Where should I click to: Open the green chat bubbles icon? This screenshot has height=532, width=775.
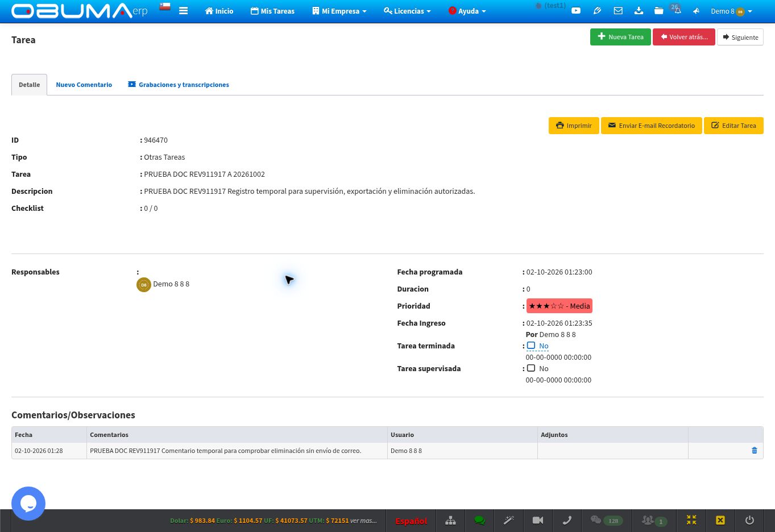(479, 520)
